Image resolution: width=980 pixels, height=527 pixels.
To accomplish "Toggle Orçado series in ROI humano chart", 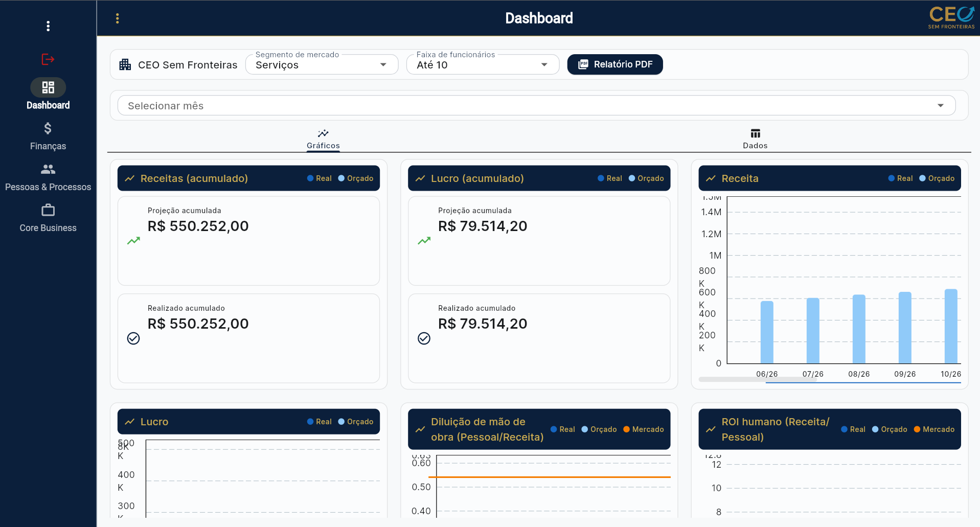I will click(890, 429).
